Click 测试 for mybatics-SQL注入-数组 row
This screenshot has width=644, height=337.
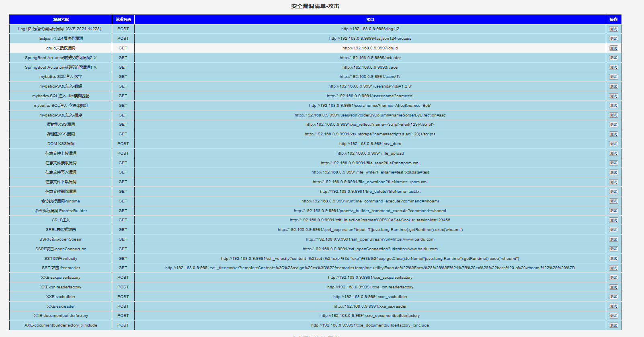[x=613, y=86]
